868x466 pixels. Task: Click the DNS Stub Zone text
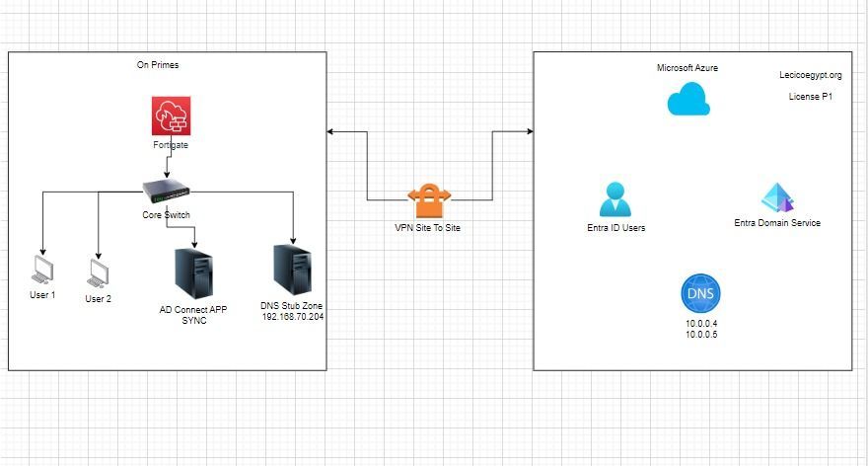pyautogui.click(x=291, y=305)
